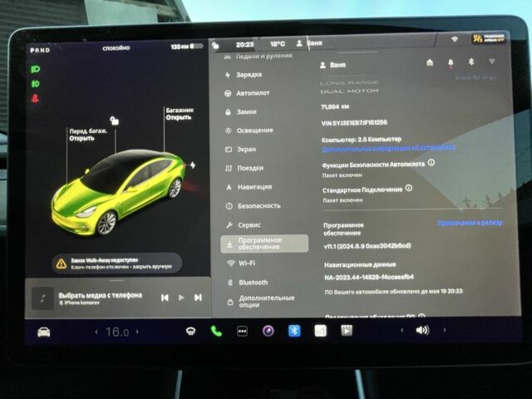
Task: Open notifications bell icon
Action: [x=450, y=62]
